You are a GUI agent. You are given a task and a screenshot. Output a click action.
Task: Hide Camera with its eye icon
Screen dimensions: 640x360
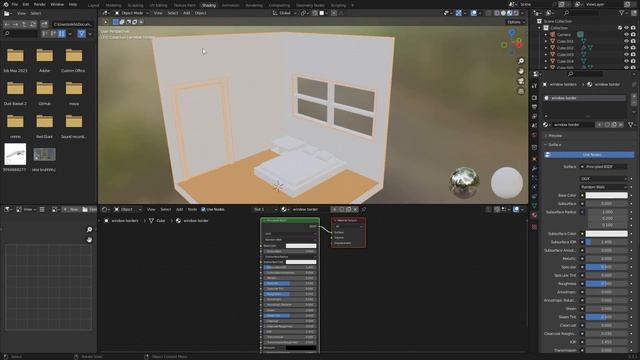pyautogui.click(x=626, y=35)
